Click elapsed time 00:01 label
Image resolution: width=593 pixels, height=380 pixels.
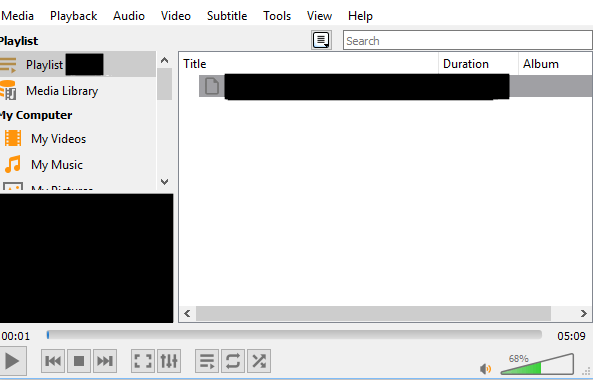(x=15, y=336)
